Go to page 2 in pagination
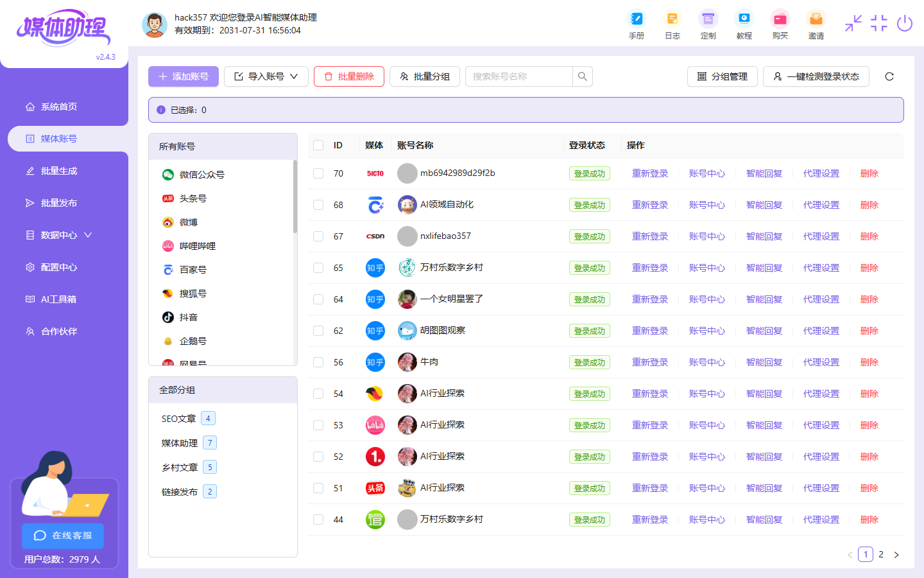The image size is (924, 578). pyautogui.click(x=881, y=555)
